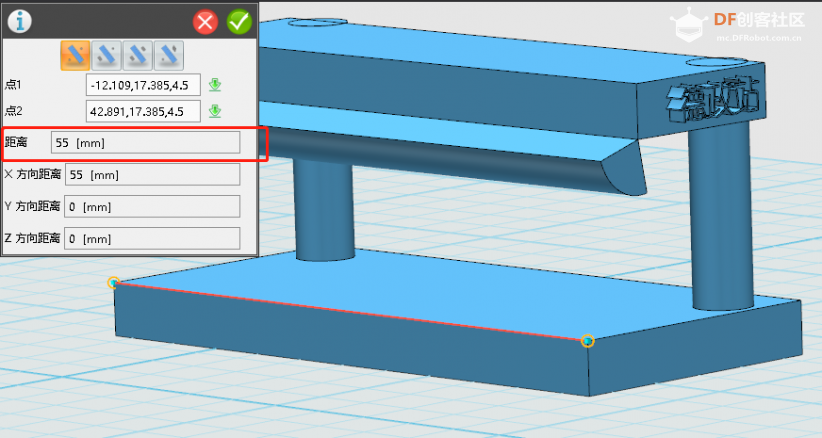Viewport: 822px width, 438px height.
Task: Select the left endpoint marker on base edge
Action: tap(114, 283)
